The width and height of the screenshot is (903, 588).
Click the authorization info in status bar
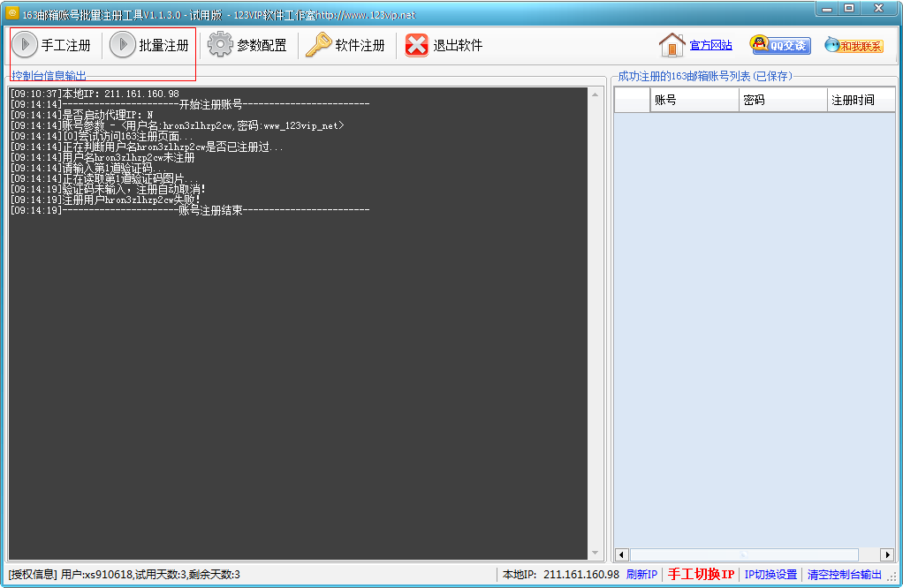tap(125, 574)
